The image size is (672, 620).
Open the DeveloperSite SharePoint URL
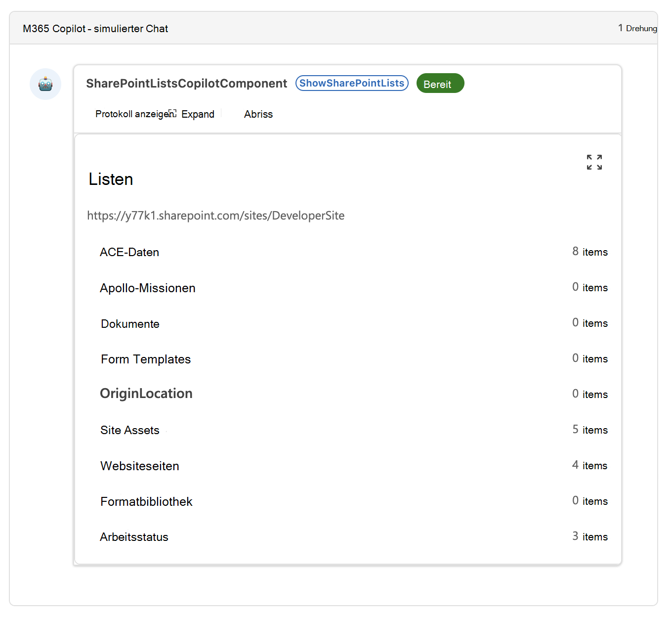point(216,216)
